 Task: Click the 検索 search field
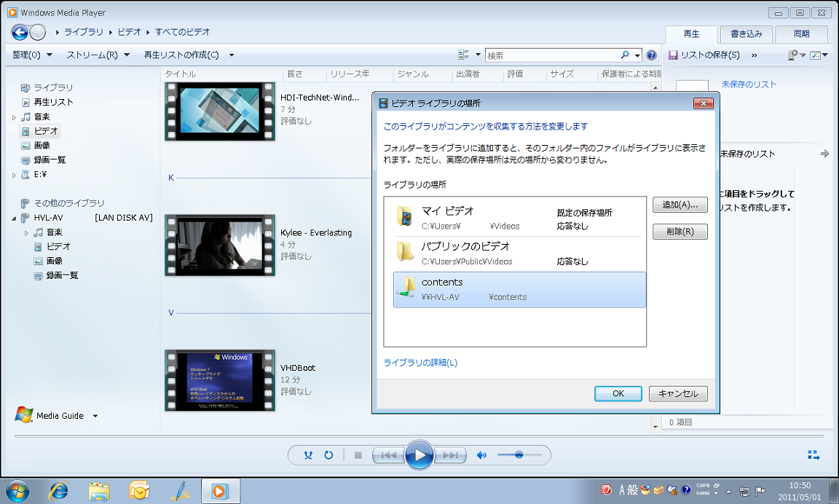pos(551,55)
